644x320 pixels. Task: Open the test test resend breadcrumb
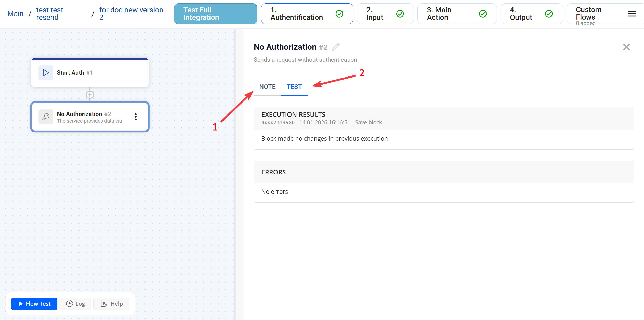[49, 14]
